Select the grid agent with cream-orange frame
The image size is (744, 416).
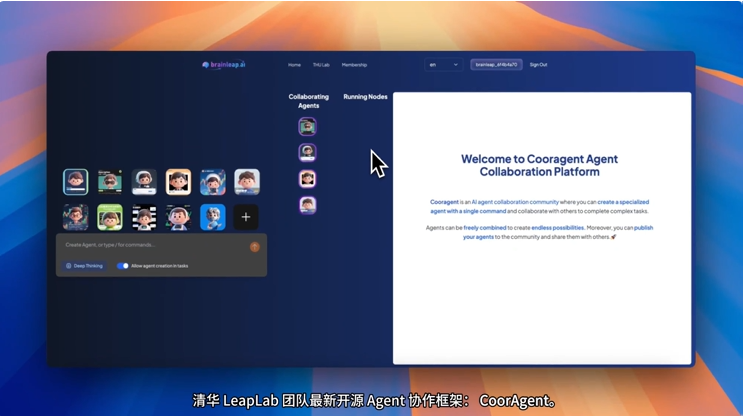tap(178, 182)
